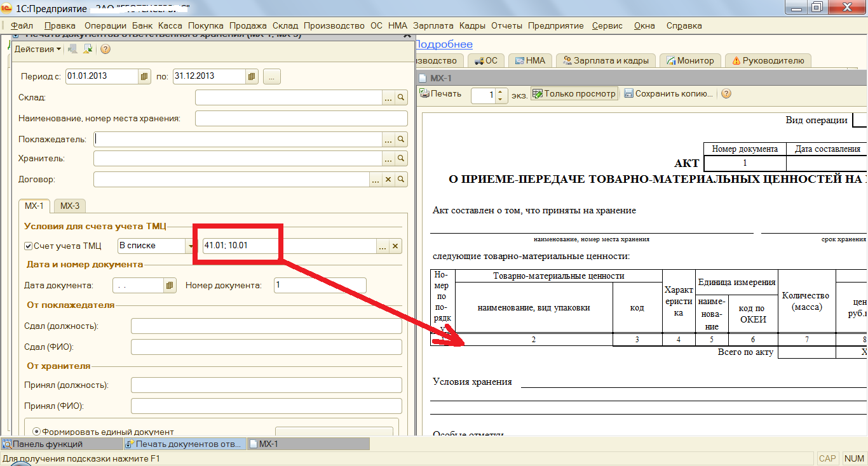The image size is (868, 466).
Task: Open the Монитор tab
Action: [691, 61]
